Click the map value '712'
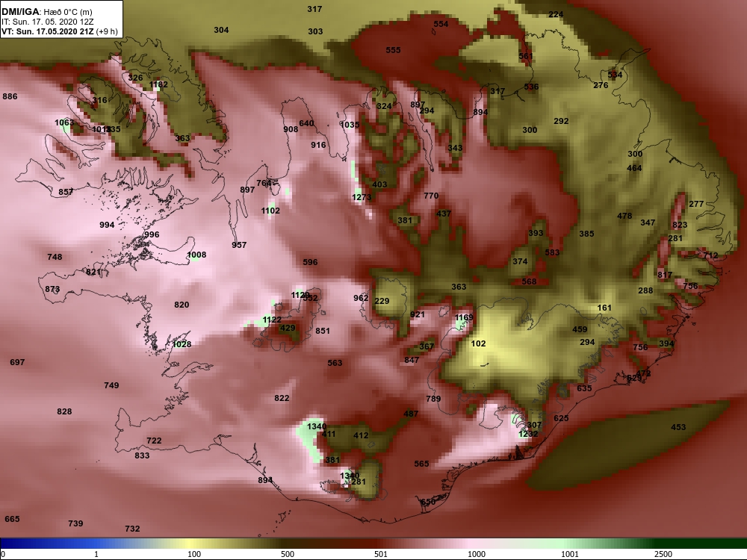 pyautogui.click(x=710, y=255)
